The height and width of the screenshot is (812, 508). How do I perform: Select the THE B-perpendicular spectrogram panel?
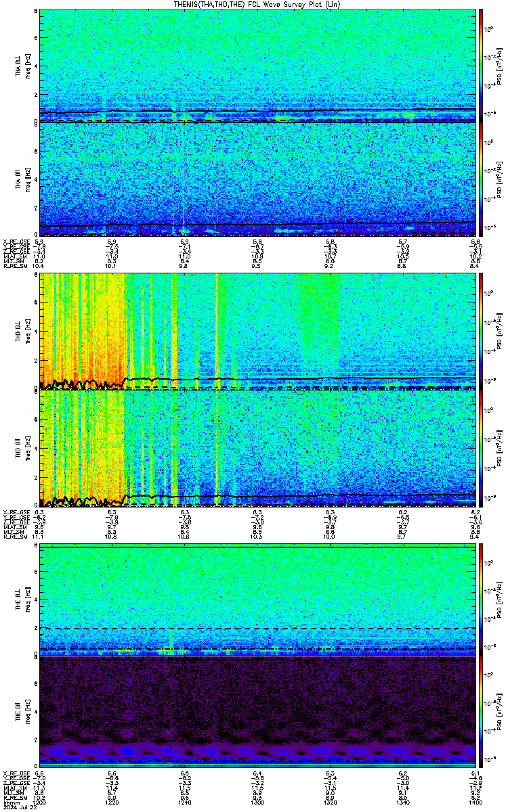coord(257,600)
